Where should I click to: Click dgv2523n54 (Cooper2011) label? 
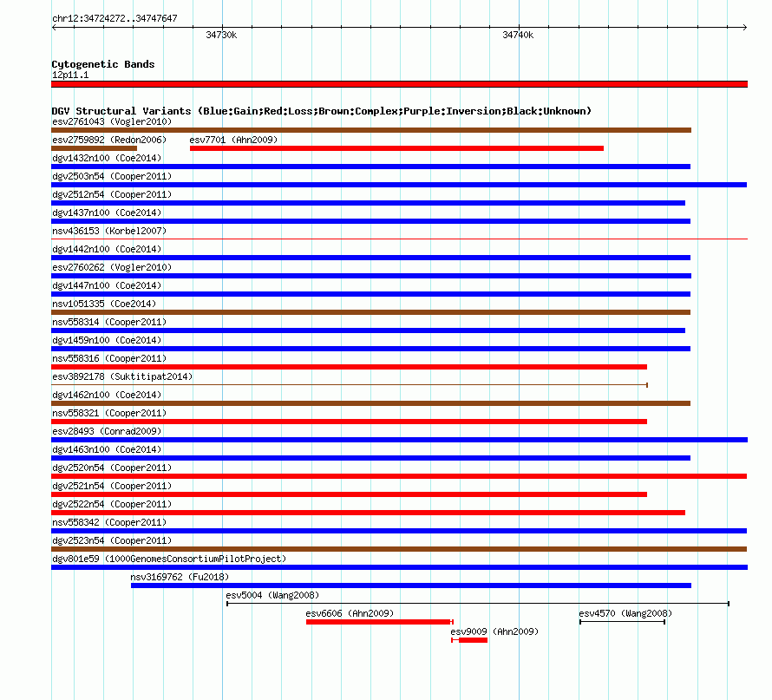coord(112,540)
